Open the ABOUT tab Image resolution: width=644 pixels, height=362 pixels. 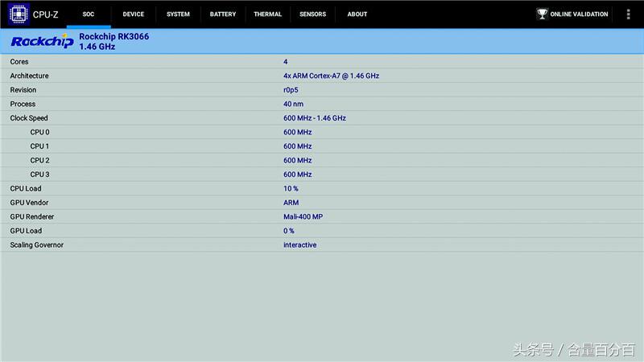357,14
